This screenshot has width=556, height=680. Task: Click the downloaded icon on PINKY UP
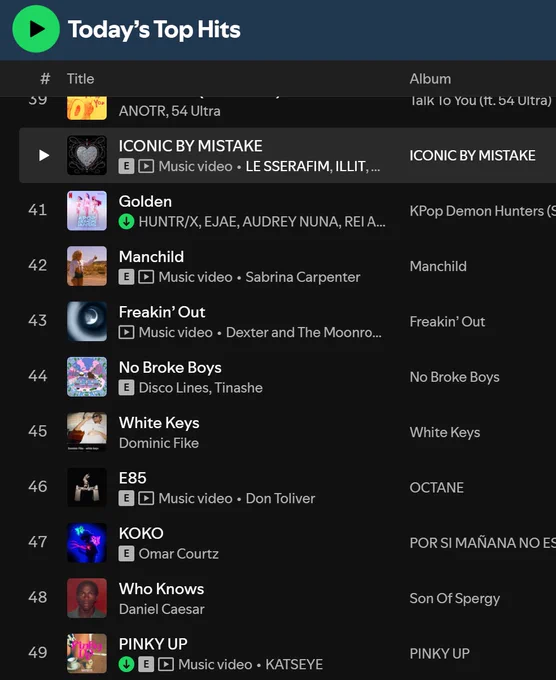point(126,664)
